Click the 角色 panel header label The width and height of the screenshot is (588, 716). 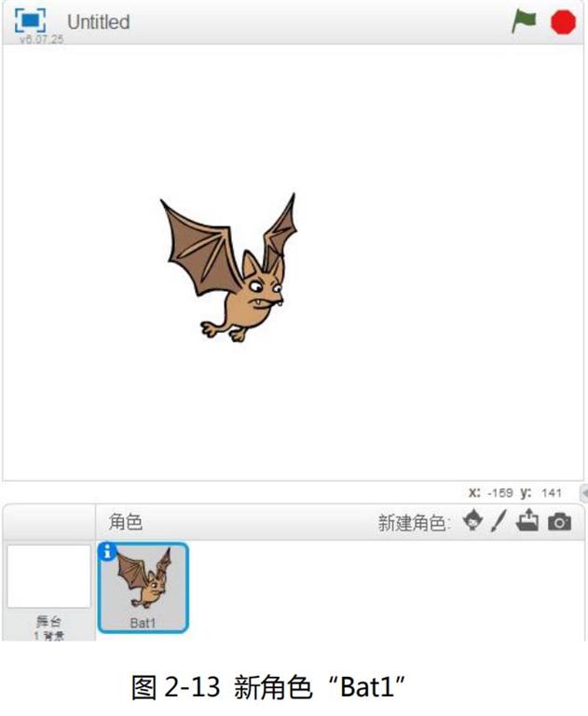tap(126, 523)
